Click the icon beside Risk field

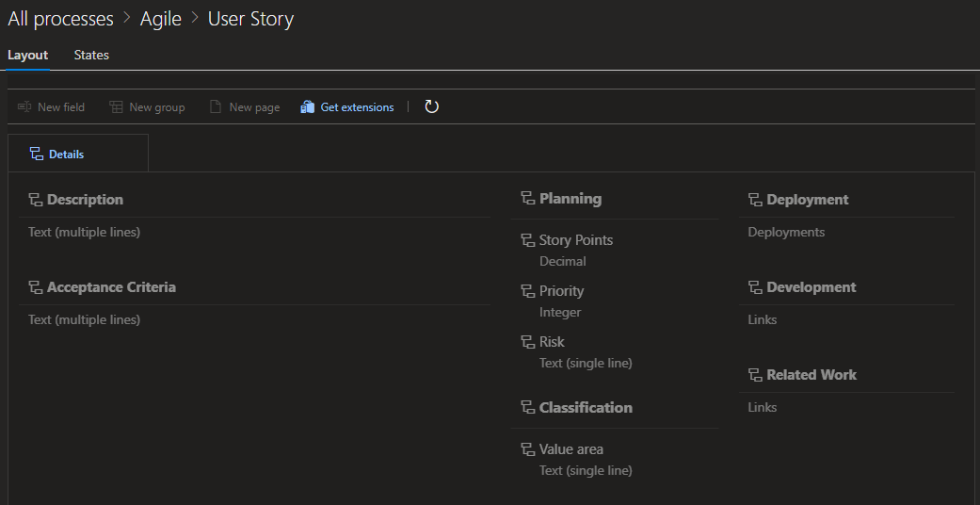point(528,342)
